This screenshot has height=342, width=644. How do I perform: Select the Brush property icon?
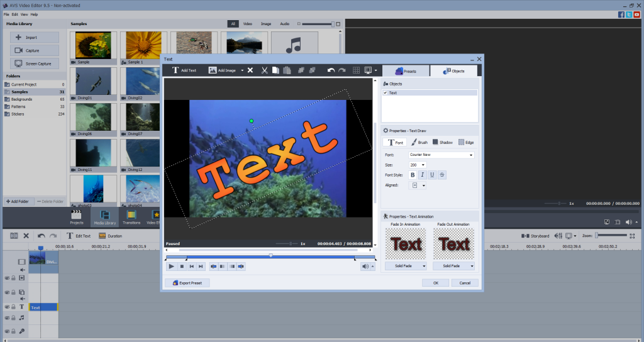pos(418,143)
